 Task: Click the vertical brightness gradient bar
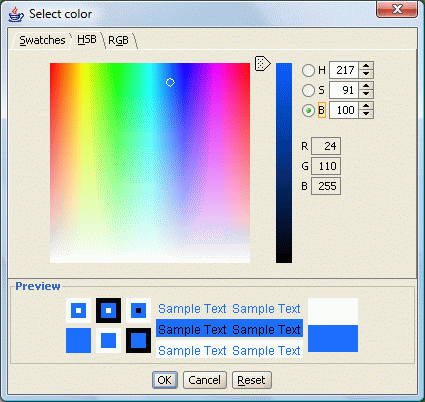click(284, 163)
